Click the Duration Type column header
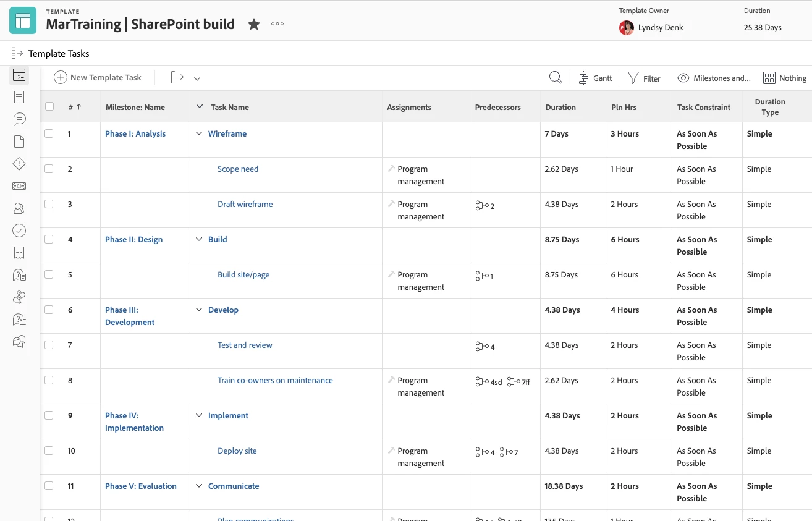The height and width of the screenshot is (521, 812). coord(770,107)
